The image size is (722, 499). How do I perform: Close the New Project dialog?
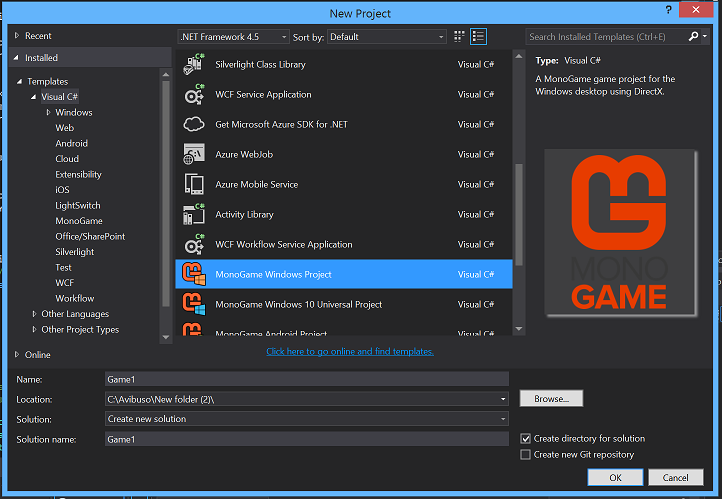[x=696, y=10]
